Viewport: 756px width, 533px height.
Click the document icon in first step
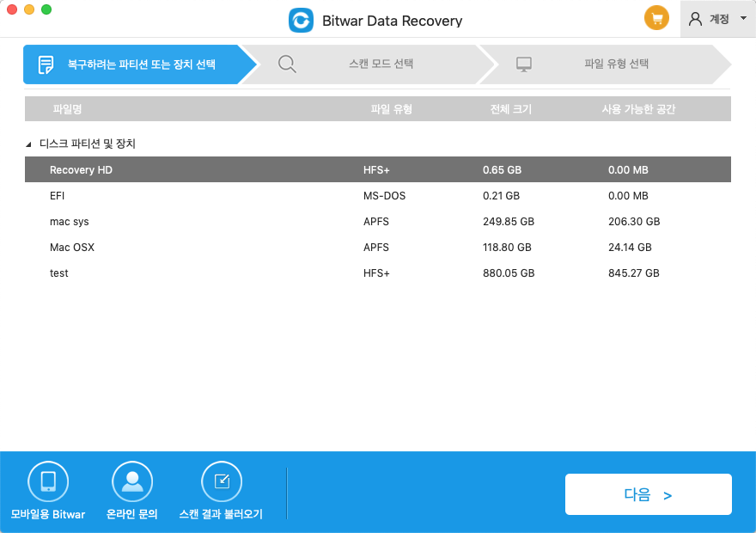coord(46,64)
